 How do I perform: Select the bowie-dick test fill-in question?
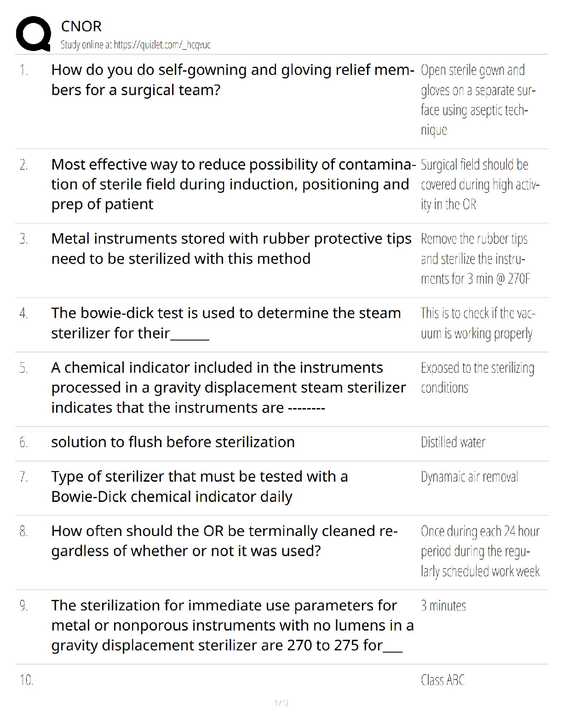click(226, 323)
